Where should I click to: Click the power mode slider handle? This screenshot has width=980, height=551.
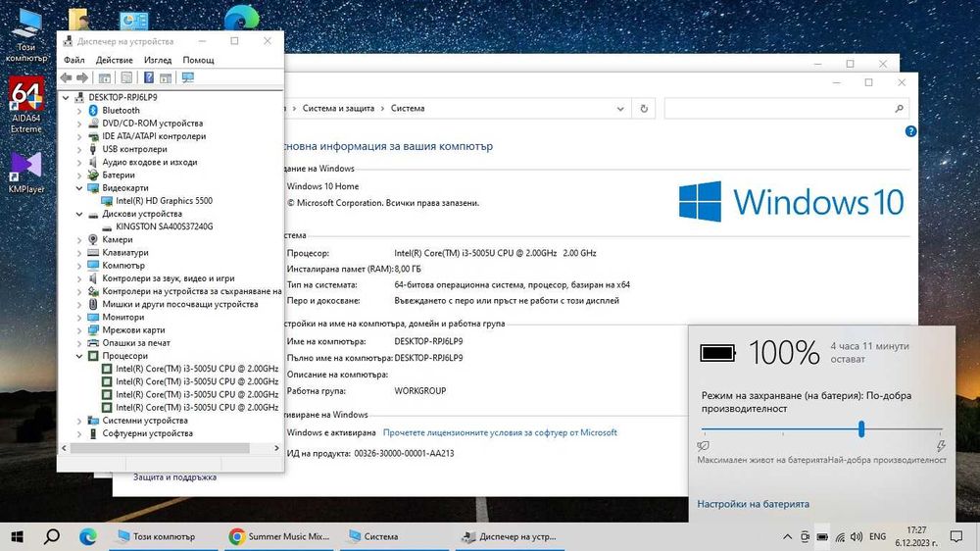point(861,429)
